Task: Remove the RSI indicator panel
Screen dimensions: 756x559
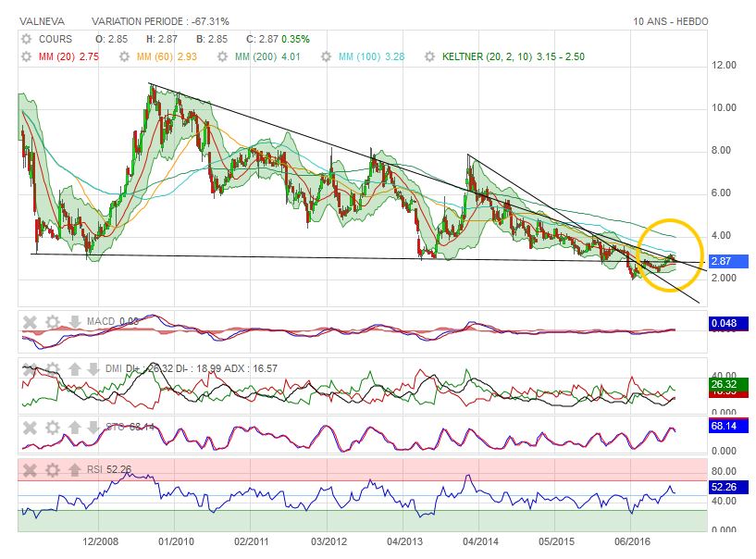Action: coord(30,470)
